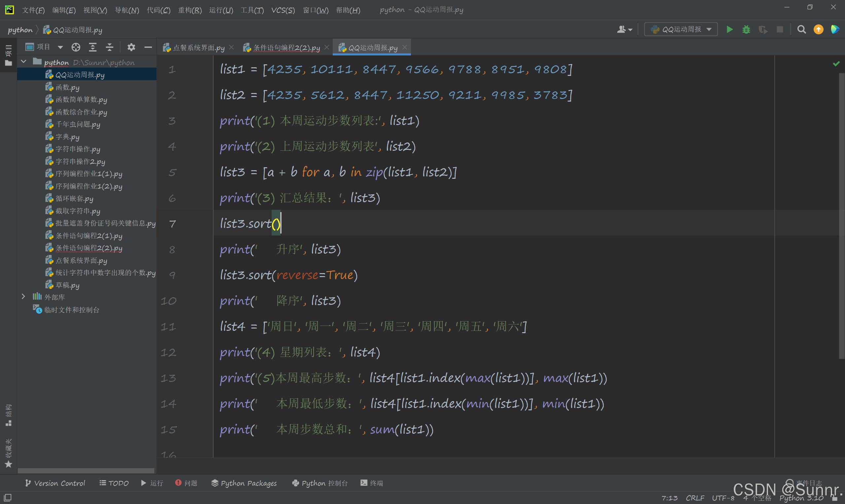Click the orange update arrow icon
The width and height of the screenshot is (845, 504).
(x=818, y=30)
